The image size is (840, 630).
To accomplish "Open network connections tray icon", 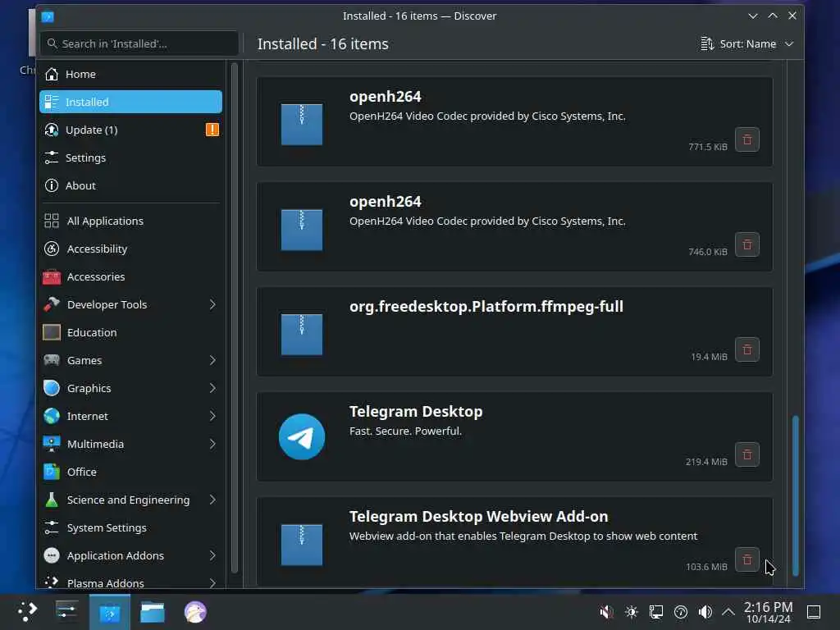I will (655, 612).
